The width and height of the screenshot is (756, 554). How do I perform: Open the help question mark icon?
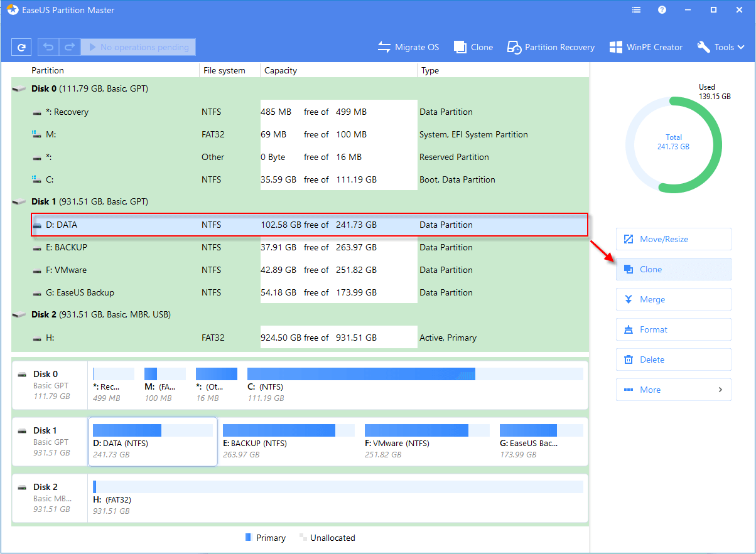click(x=662, y=10)
